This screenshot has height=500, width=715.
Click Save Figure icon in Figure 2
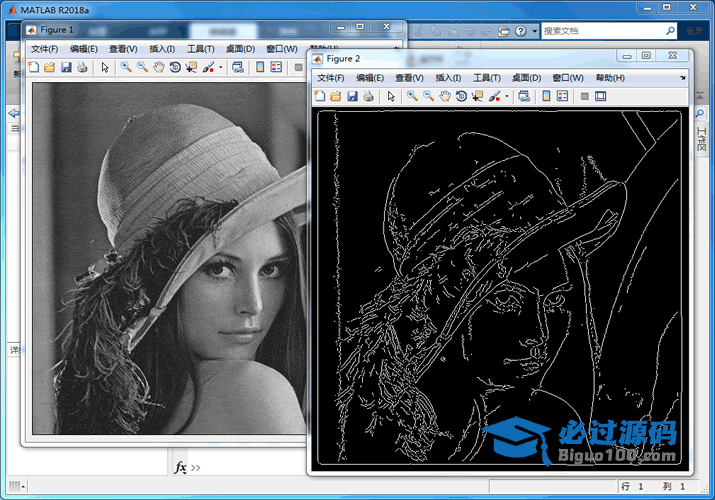pos(352,97)
